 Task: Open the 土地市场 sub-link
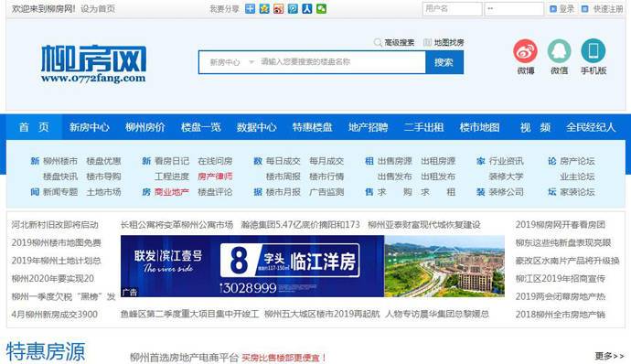(x=103, y=192)
